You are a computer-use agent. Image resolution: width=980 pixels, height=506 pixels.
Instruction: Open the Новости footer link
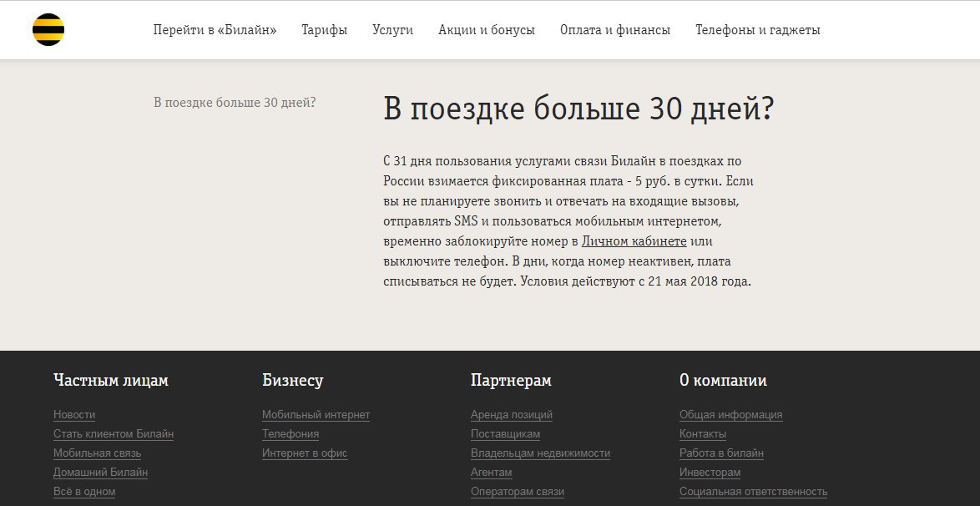pyautogui.click(x=73, y=415)
